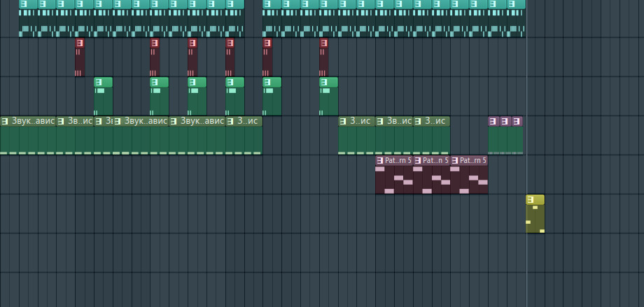Viewport: 644px width, 307px height.
Task: Open the first Pat..rn 5 clip menu
Action: click(x=380, y=161)
